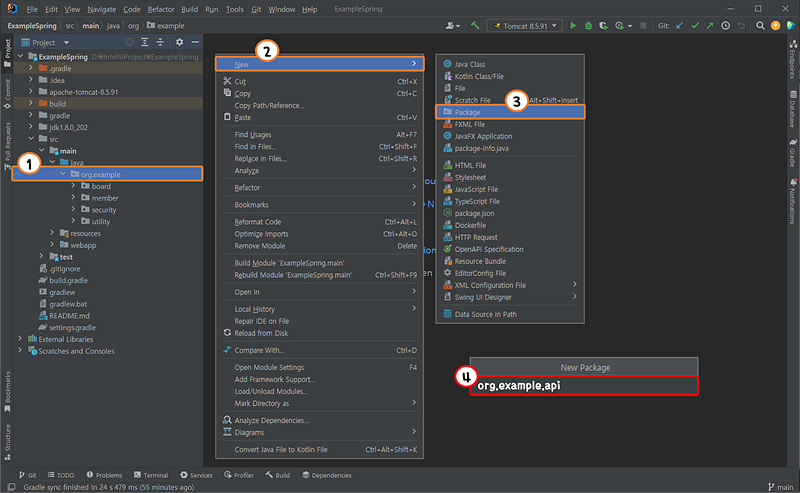Screen dimensions: 800x493
Task: Choose Dockerfile in New submenu
Action: coord(510,225)
